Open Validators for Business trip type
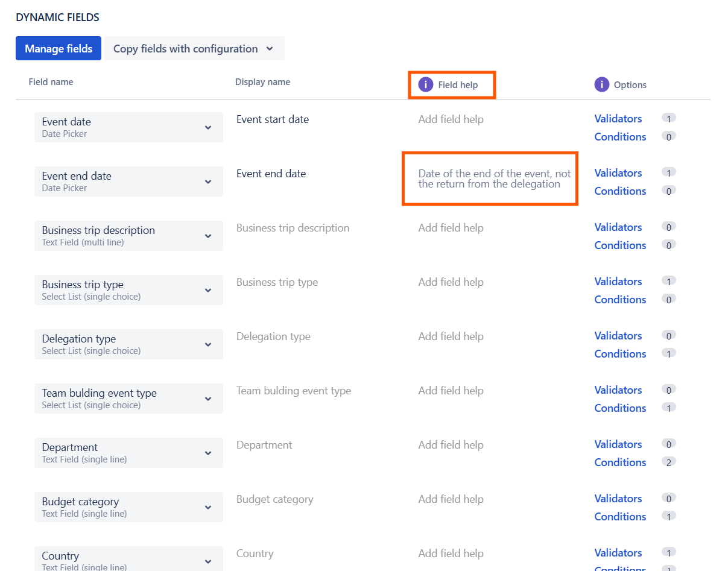The width and height of the screenshot is (728, 571). pos(618,281)
